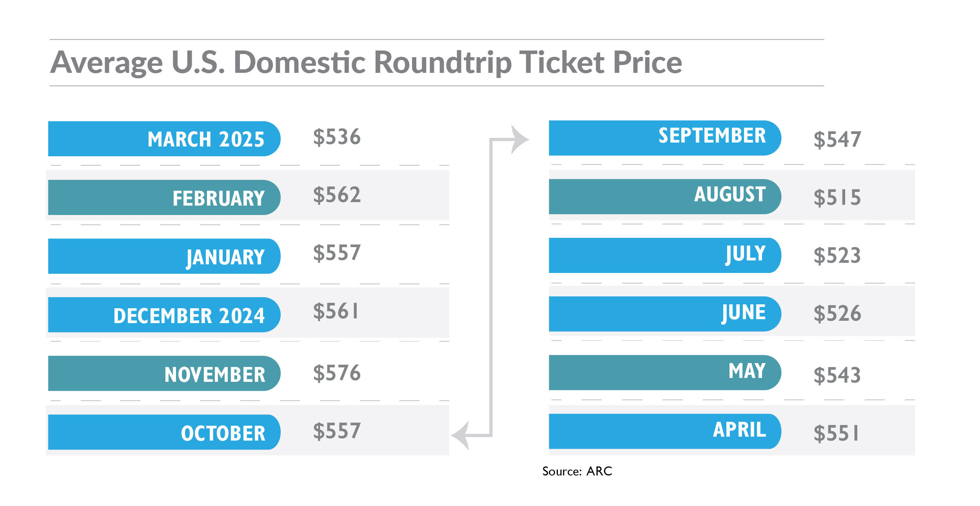Image resolution: width=980 pixels, height=506 pixels.
Task: Click the arrow pointing to October
Action: 461,435
